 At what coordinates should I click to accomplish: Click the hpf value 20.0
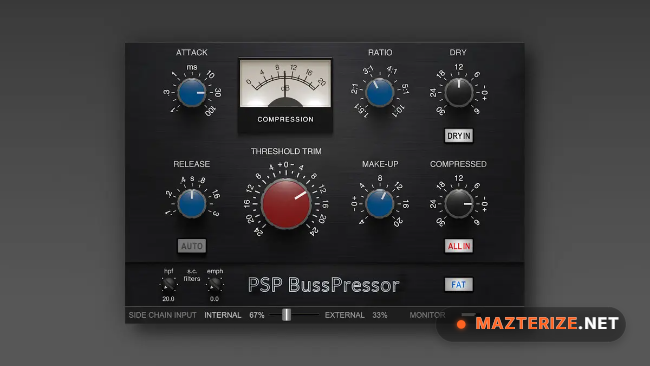click(168, 298)
